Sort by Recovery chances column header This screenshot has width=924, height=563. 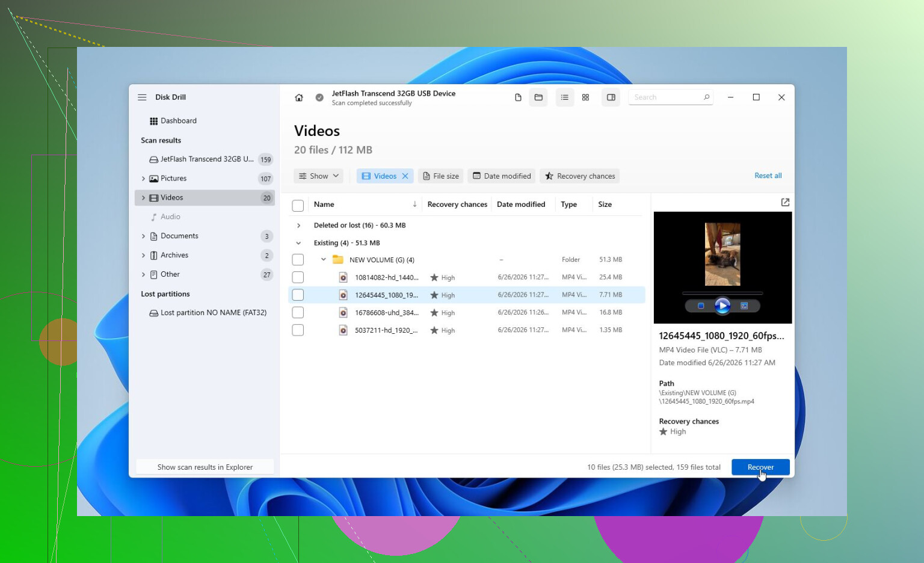point(457,205)
